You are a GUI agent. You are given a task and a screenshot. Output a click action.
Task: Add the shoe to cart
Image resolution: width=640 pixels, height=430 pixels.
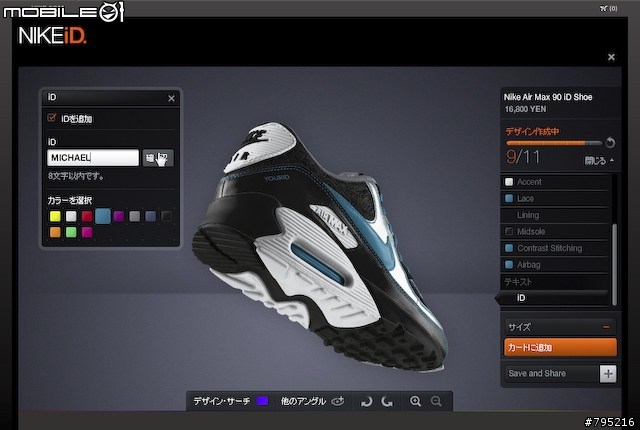pyautogui.click(x=560, y=347)
